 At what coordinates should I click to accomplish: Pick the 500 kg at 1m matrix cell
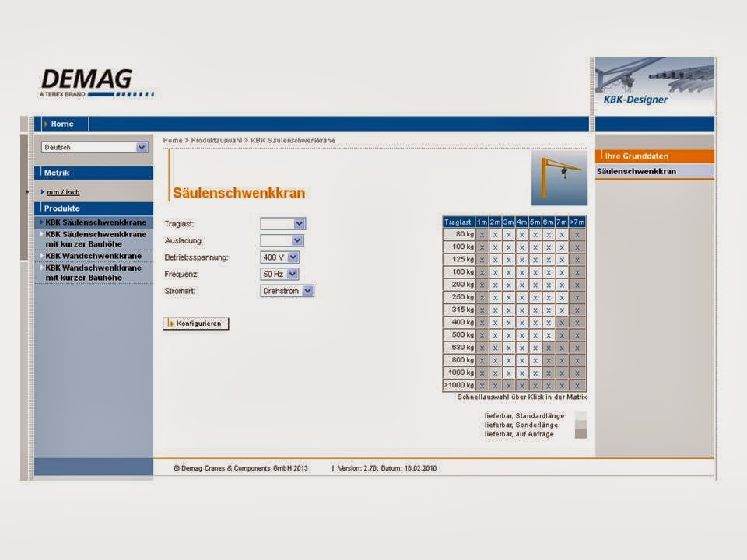tap(482, 335)
